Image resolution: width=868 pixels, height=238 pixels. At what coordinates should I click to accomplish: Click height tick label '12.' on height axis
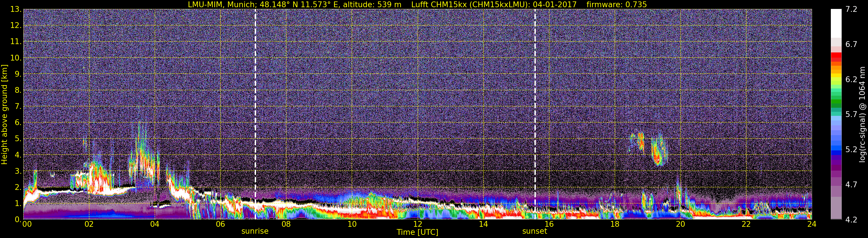pos(16,25)
